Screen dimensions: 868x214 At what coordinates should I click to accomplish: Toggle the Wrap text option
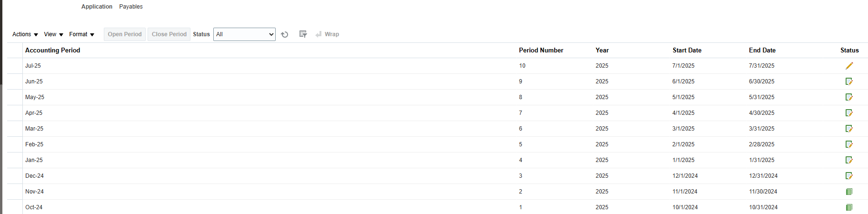tap(327, 34)
